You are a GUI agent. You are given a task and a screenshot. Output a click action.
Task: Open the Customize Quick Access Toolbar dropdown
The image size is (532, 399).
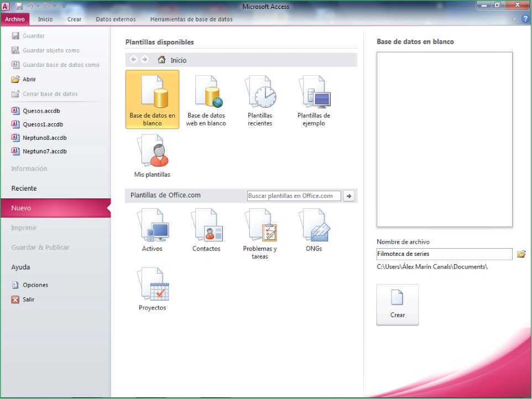point(64,6)
